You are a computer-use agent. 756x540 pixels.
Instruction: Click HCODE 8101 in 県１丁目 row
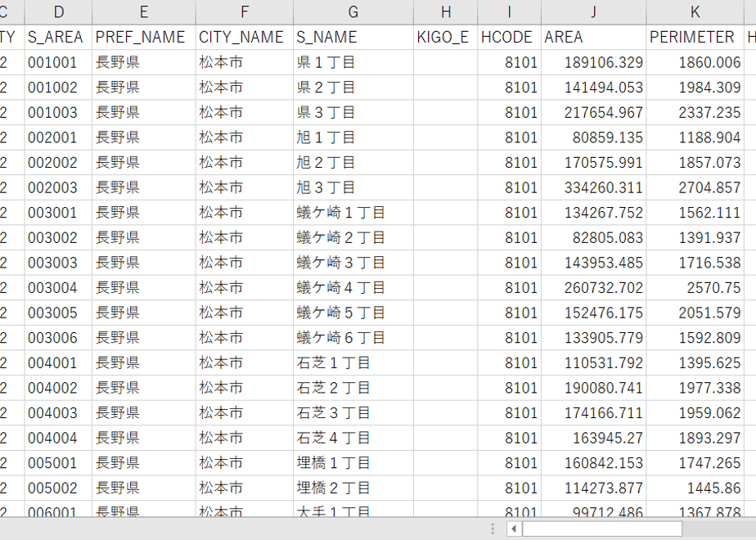coord(510,62)
